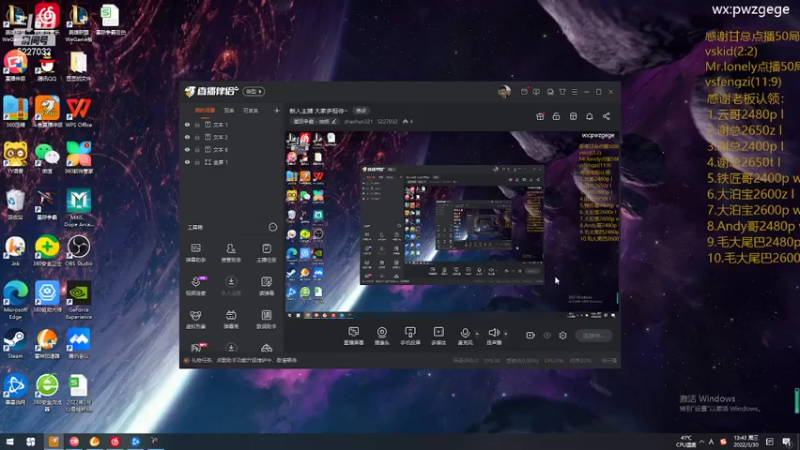
Task: Open the 房管助手 room manager tool
Action: coord(231,253)
